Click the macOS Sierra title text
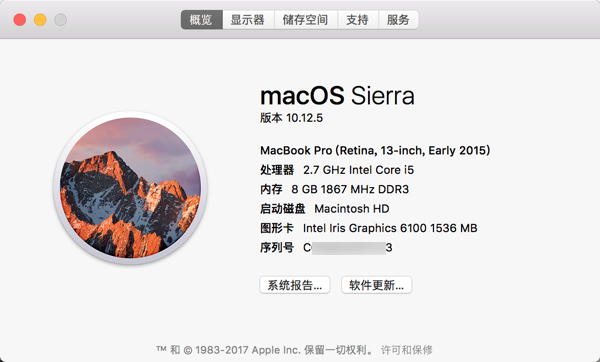This screenshot has height=362, width=600. [338, 96]
